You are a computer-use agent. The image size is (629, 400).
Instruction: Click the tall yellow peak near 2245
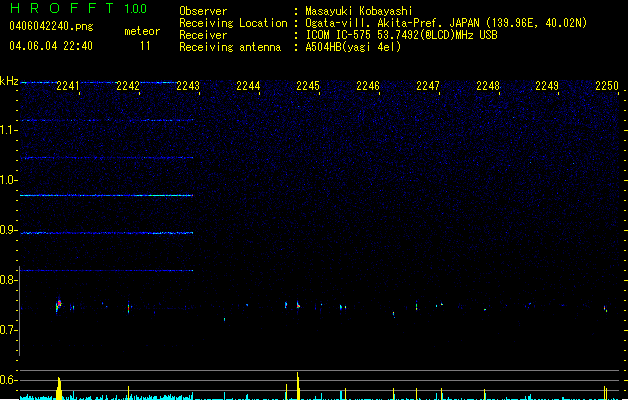click(x=298, y=385)
